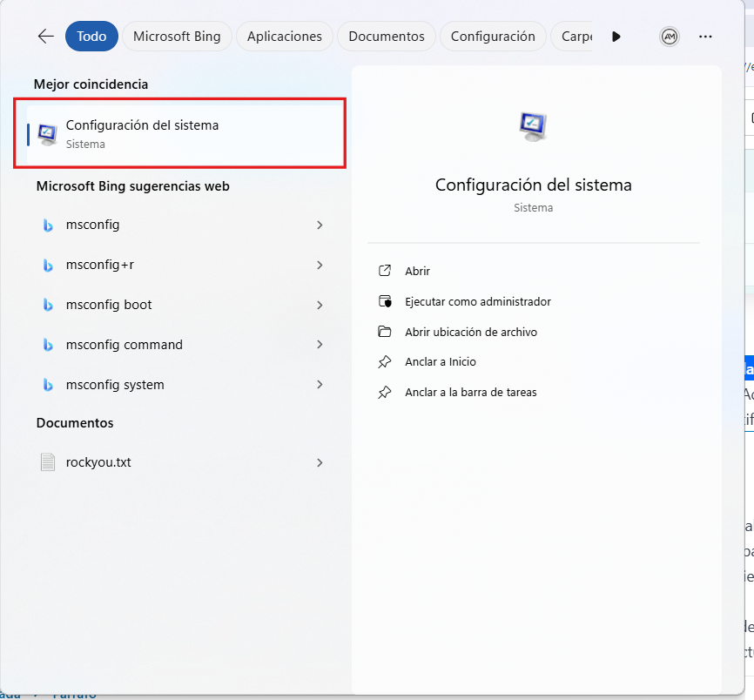
Task: Click the large Configuración del sistema preview icon
Action: click(532, 125)
